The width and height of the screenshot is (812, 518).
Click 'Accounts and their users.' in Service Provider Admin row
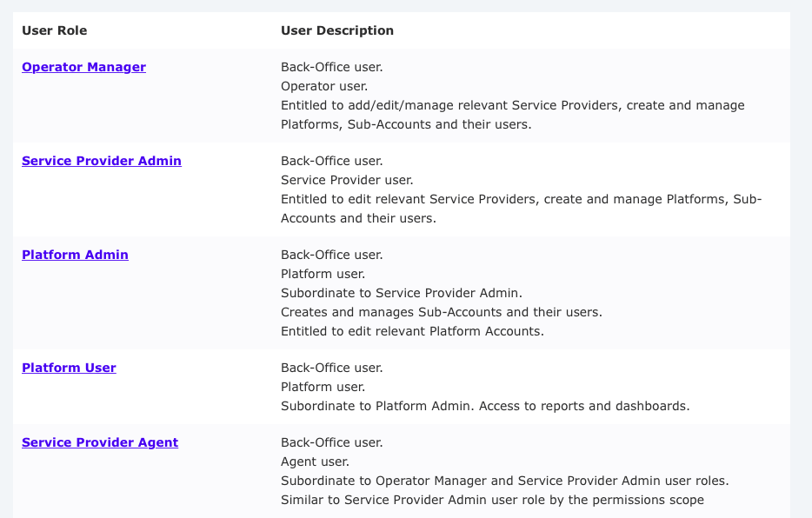pyautogui.click(x=358, y=218)
